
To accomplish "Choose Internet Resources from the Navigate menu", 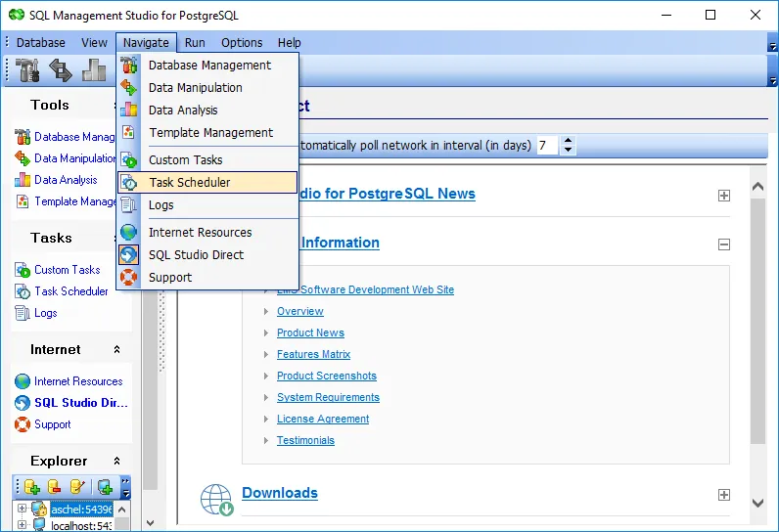I will pyautogui.click(x=207, y=232).
